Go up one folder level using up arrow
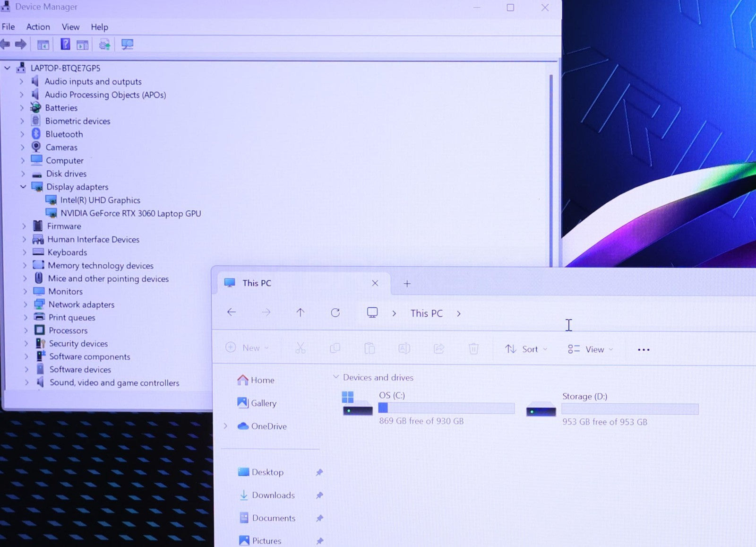Image resolution: width=756 pixels, height=547 pixels. [x=300, y=313]
